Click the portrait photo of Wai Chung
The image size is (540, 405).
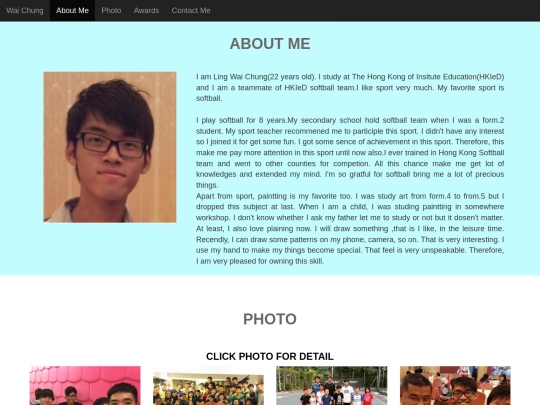(110, 147)
